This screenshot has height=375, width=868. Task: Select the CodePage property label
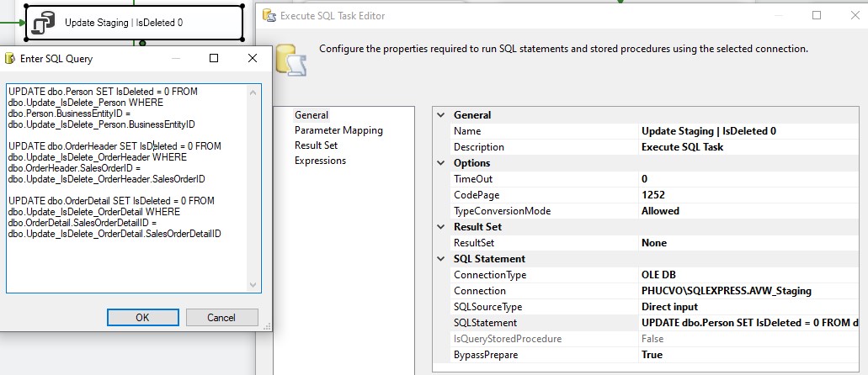click(476, 195)
